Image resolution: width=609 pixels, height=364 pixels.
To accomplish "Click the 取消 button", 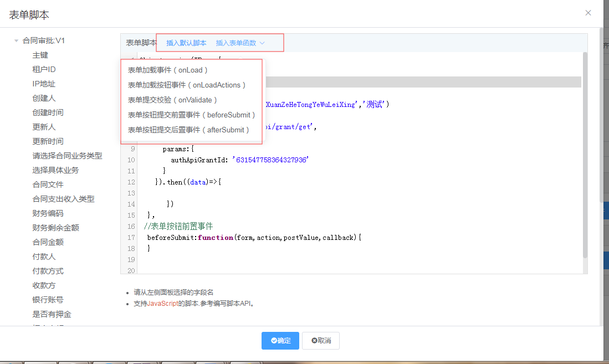I will coord(321,341).
